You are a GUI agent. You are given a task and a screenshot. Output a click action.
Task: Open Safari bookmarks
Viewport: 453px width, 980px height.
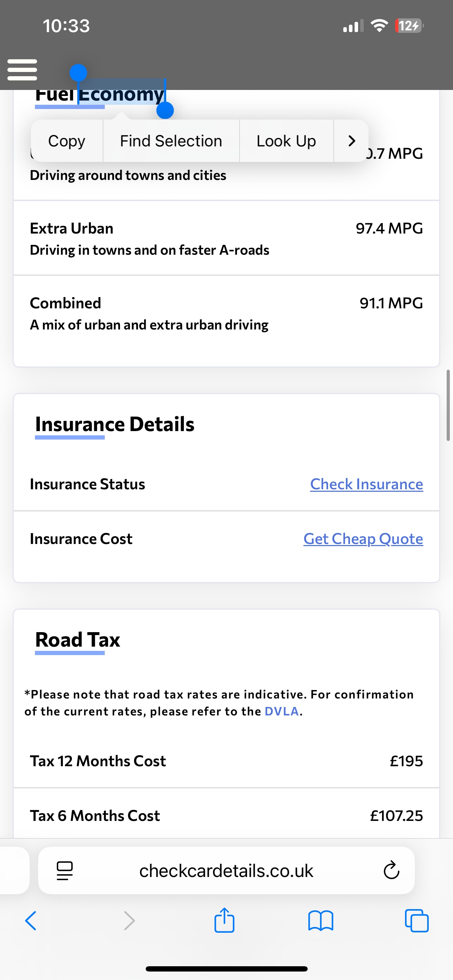coord(321,921)
